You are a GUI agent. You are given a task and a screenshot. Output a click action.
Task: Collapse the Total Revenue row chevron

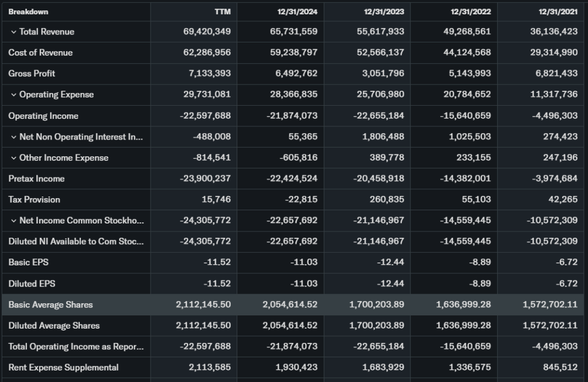pyautogui.click(x=13, y=32)
